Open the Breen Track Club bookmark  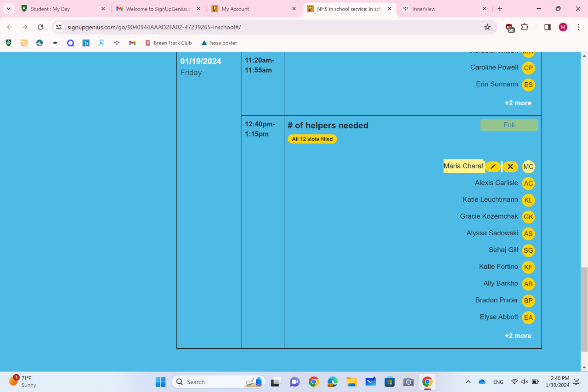click(x=169, y=43)
